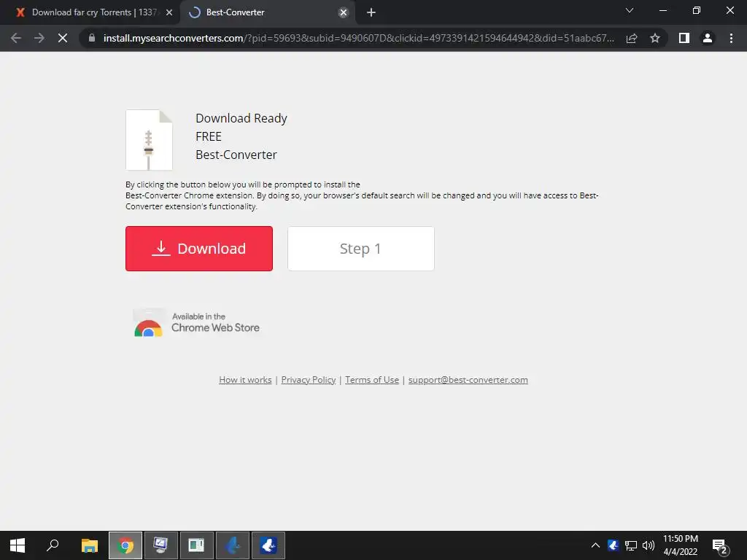Open a new browser tab
The height and width of the screenshot is (560, 747).
pos(371,13)
